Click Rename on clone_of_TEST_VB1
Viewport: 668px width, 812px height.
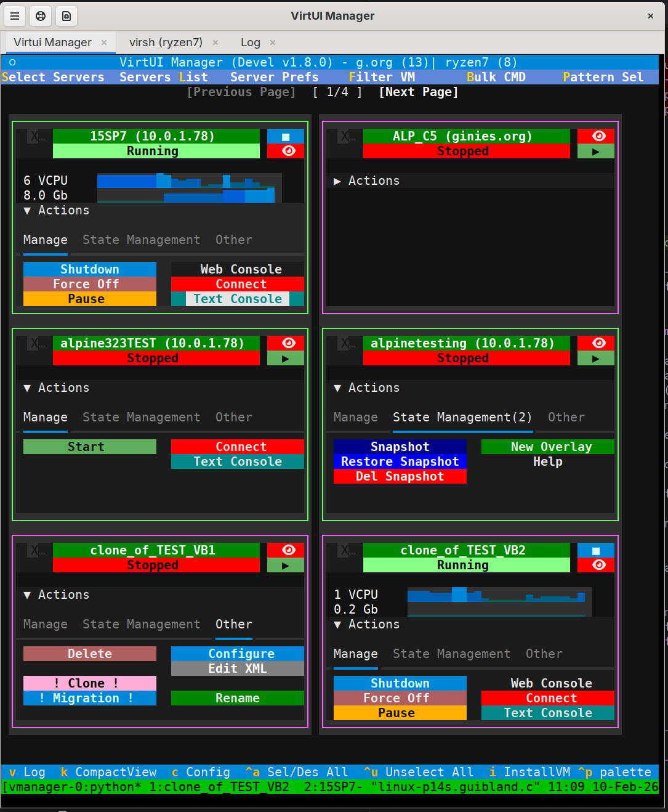click(237, 698)
